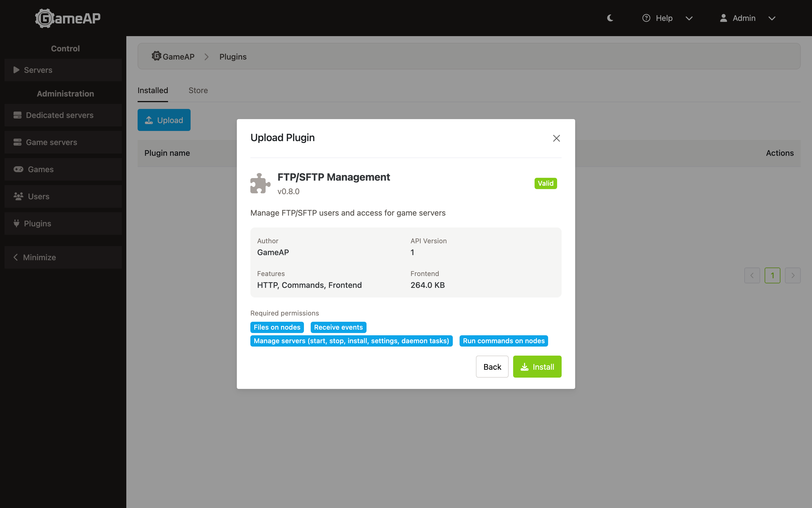Open the Help dropdown menu

point(667,18)
